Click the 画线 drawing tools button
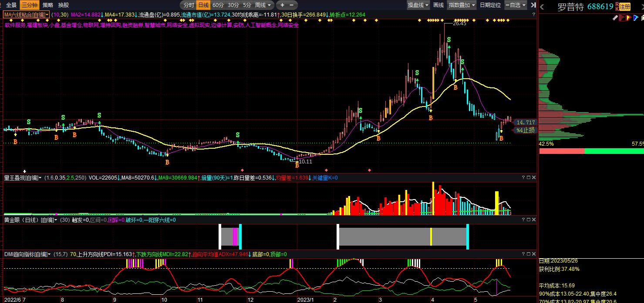644x303 pixels. [x=438, y=5]
